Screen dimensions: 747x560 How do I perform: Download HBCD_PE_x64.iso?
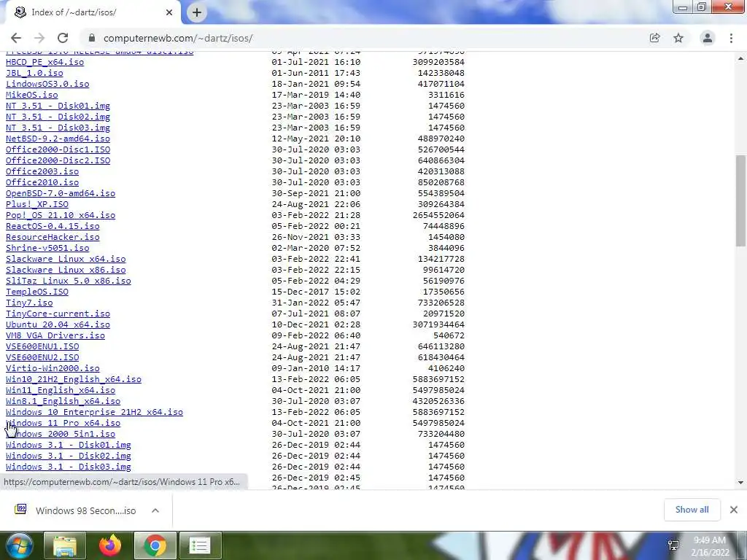44,62
